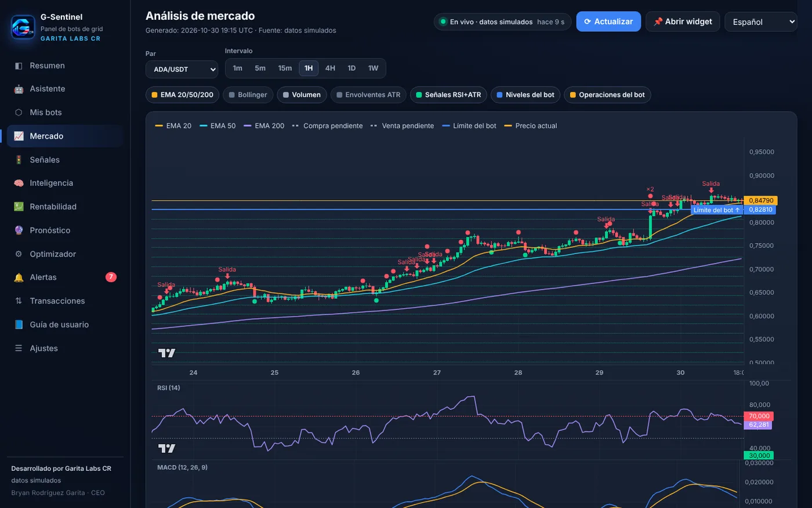Open the Transacciones page label
812x508 pixels.
click(57, 301)
